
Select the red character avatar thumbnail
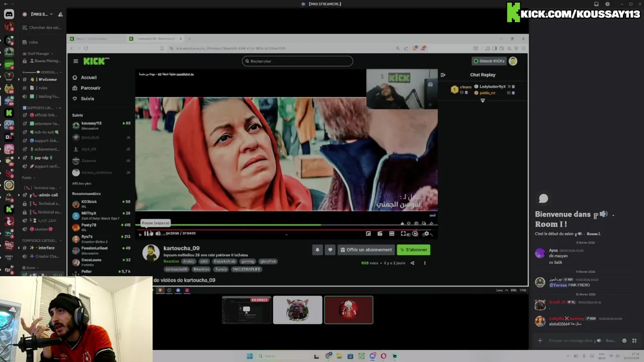[349, 310]
